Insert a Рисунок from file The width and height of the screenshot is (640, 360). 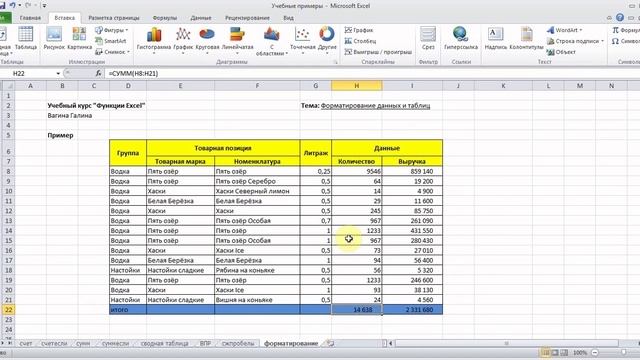coord(54,38)
